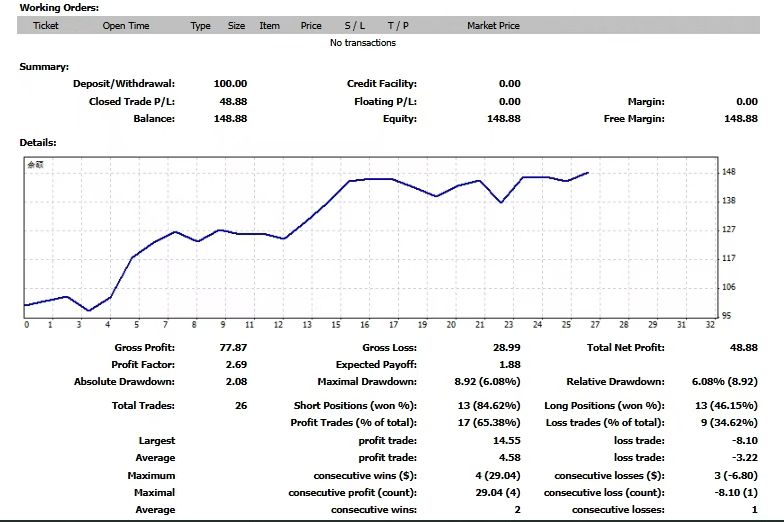Click the 'consecutive losses:' label in Average row
Viewport: 784px width, 522px height.
(x=618, y=510)
